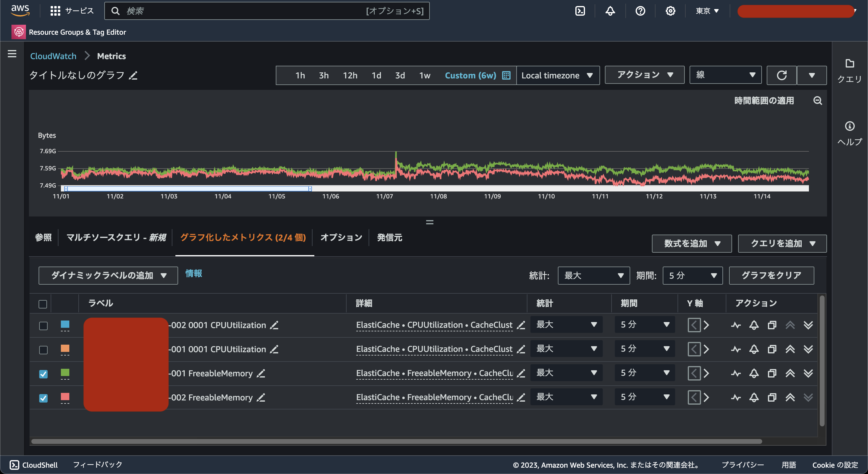The width and height of the screenshot is (868, 474).
Task: Edit the graph title pencil icon
Action: (134, 75)
